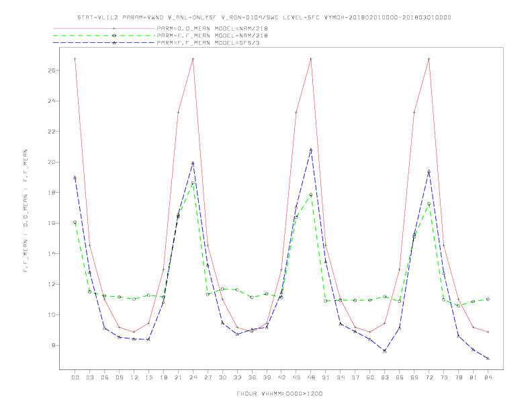Click x-axis tick label 84
The height and width of the screenshot is (411, 532).
coord(488,377)
